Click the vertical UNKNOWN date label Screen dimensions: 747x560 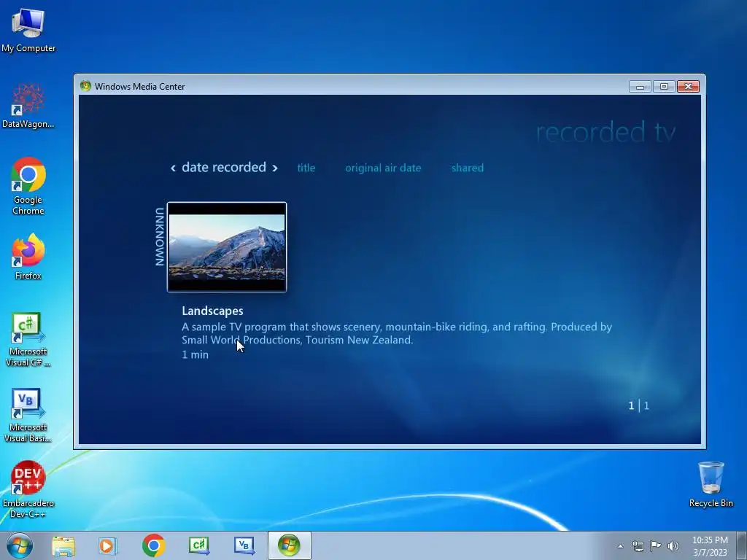tap(160, 237)
